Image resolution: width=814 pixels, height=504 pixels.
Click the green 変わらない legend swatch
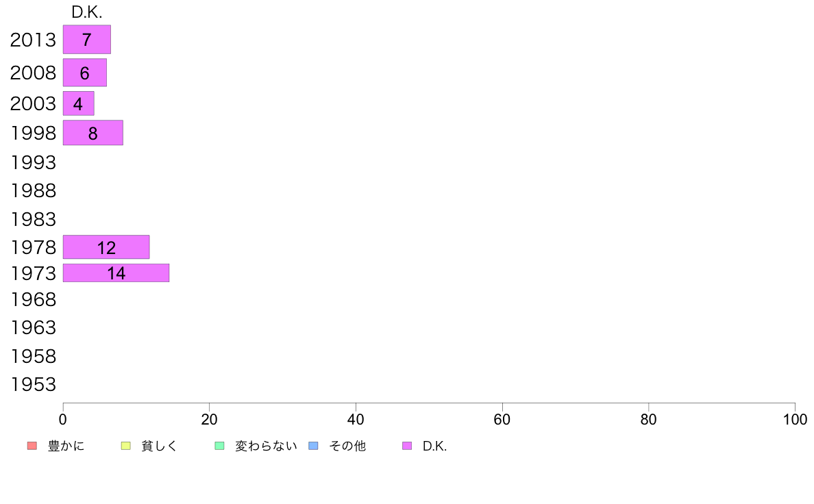[219, 446]
